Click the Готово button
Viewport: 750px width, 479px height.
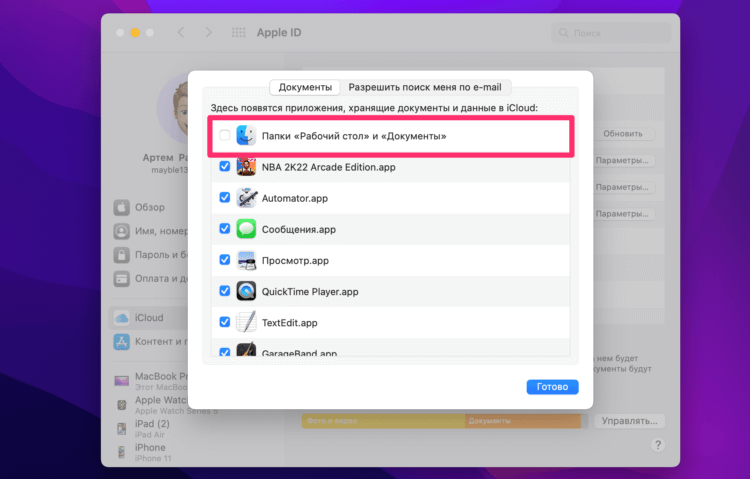click(x=552, y=387)
